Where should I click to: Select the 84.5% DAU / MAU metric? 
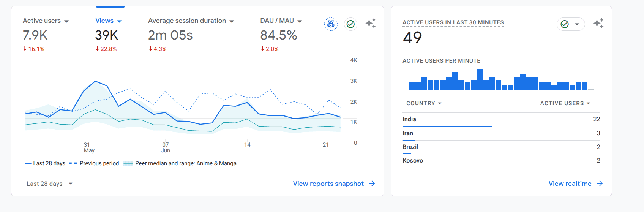278,35
